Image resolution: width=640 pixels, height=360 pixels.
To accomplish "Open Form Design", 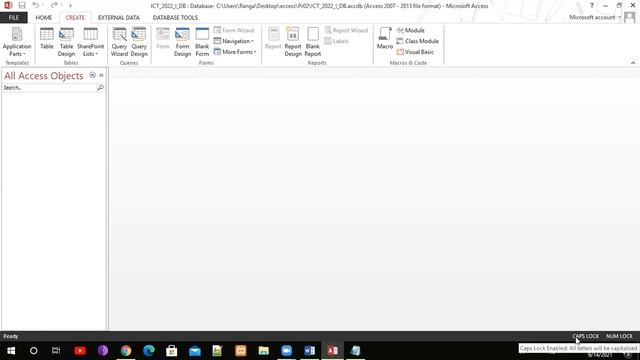I will 182,42.
